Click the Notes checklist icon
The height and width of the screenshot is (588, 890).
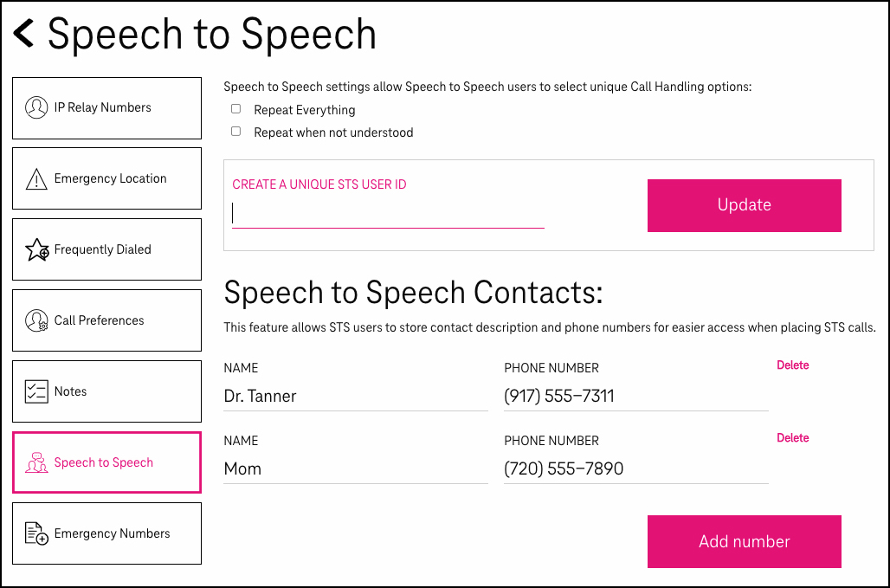[x=36, y=391]
